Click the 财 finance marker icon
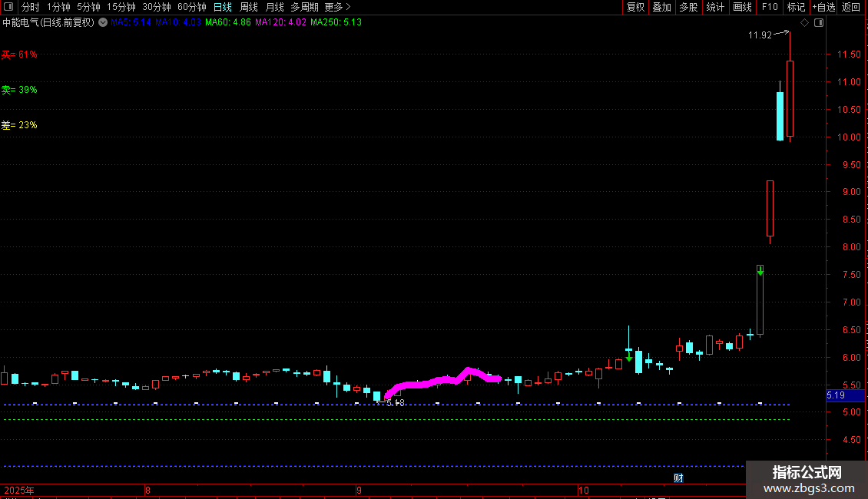Screen dimensions: 868x499 pyautogui.click(x=678, y=478)
